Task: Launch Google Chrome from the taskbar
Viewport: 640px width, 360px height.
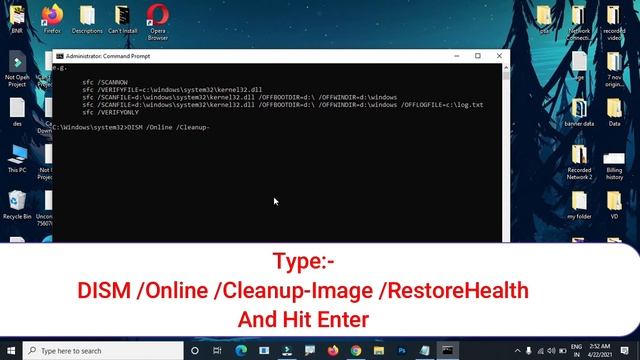Action: [x=356, y=351]
